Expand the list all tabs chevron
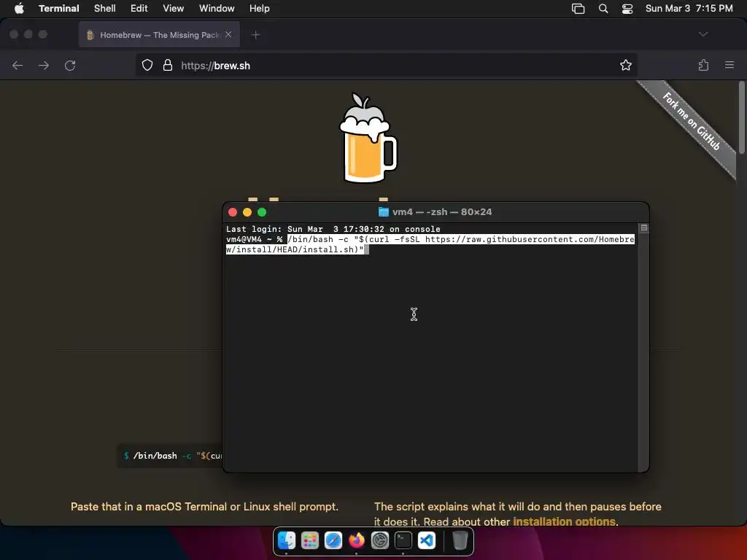 (703, 34)
